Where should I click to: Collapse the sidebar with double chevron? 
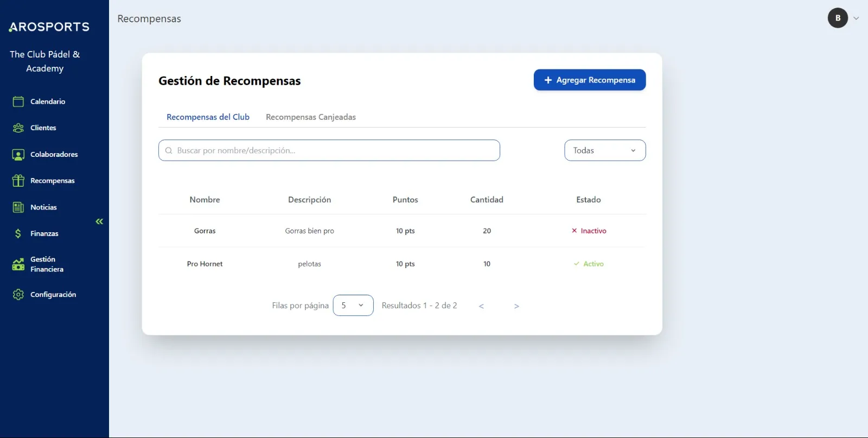click(99, 221)
